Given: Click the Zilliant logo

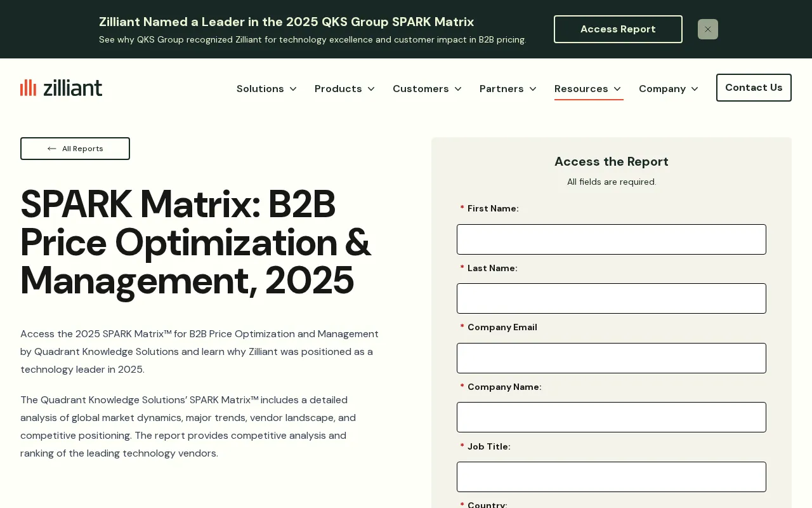Looking at the screenshot, I should point(61,88).
